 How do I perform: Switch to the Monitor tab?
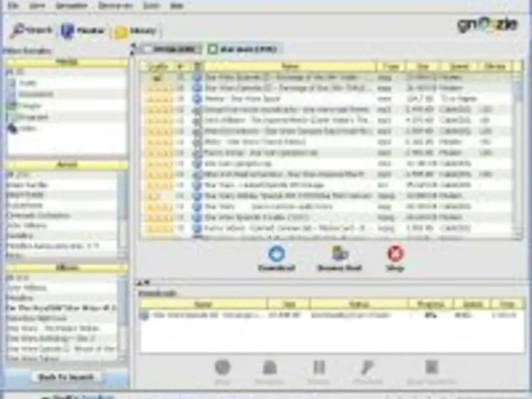click(82, 31)
